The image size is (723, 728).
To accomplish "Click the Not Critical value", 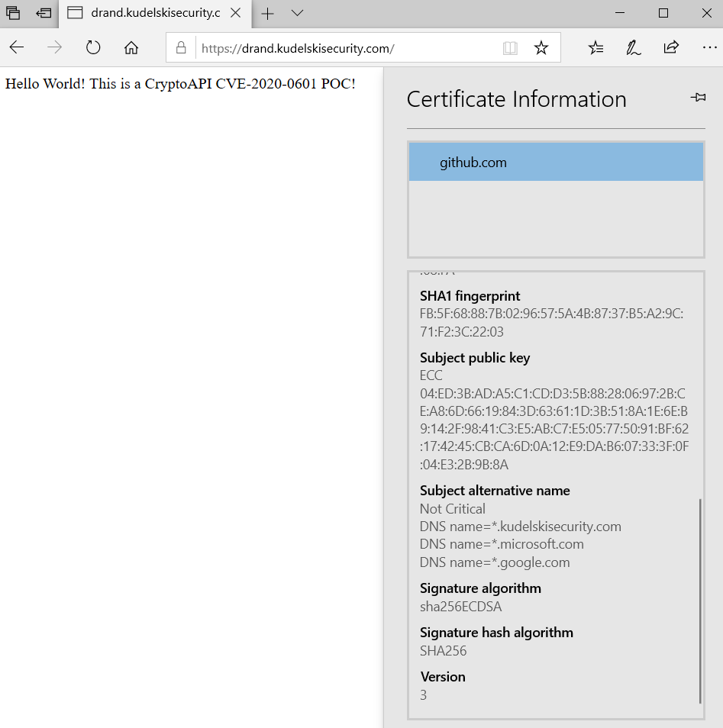I will 452,509.
